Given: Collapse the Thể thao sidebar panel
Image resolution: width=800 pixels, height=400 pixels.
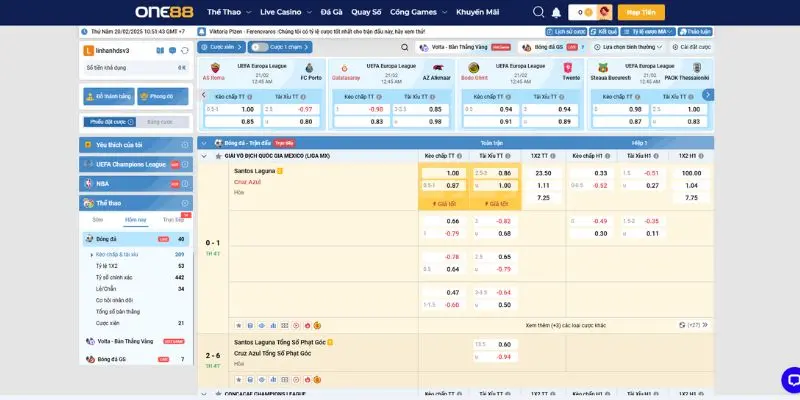Looking at the screenshot, I should click(136, 203).
